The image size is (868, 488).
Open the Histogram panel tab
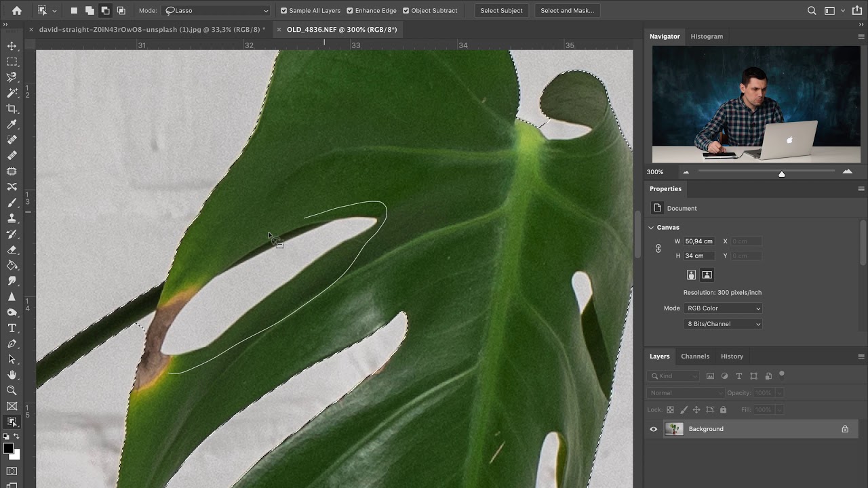coord(707,37)
